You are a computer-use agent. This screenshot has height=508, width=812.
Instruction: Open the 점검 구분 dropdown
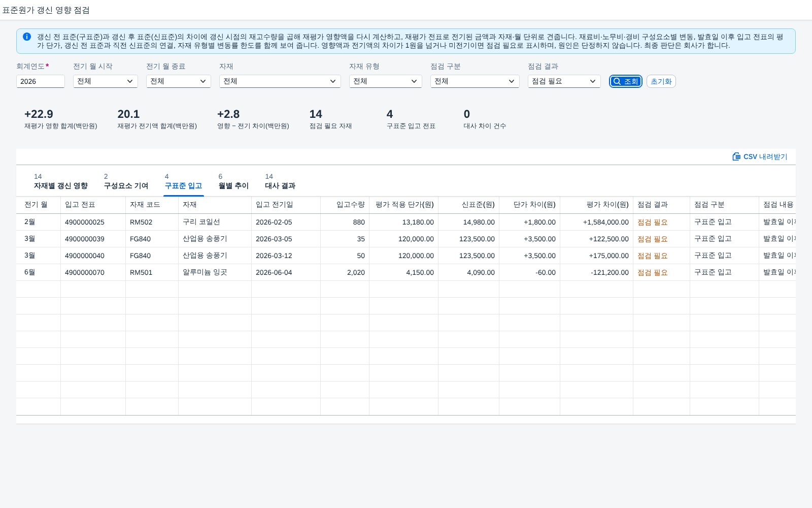(x=475, y=81)
